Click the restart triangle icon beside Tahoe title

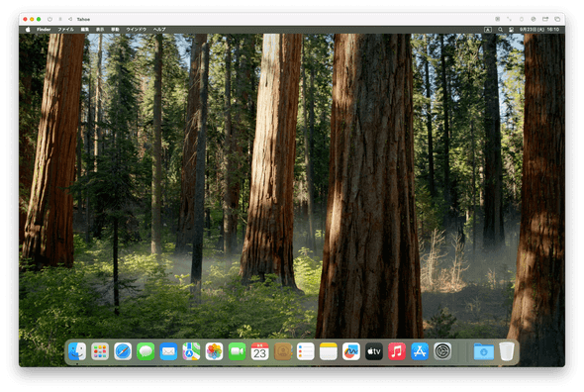(x=70, y=19)
